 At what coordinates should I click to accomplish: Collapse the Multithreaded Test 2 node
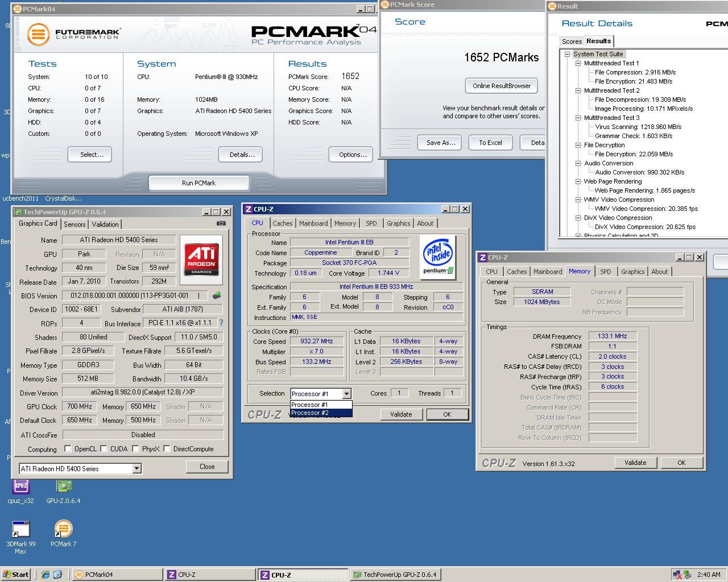click(578, 90)
